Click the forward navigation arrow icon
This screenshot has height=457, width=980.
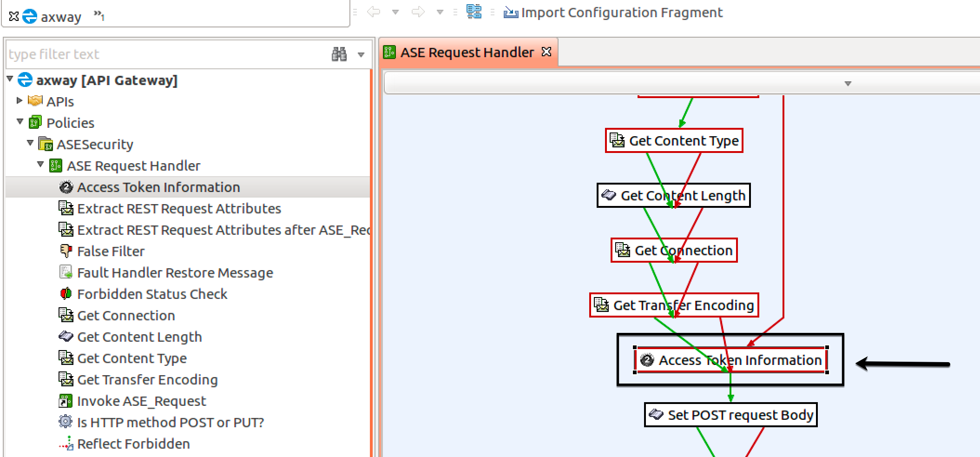(x=418, y=12)
